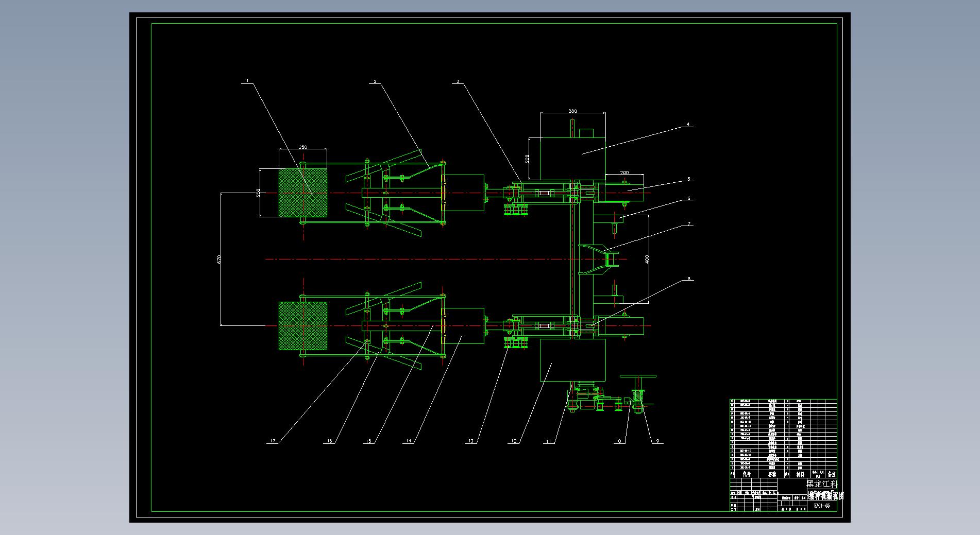Select part callout label 2
The image size is (980, 535).
375,81
